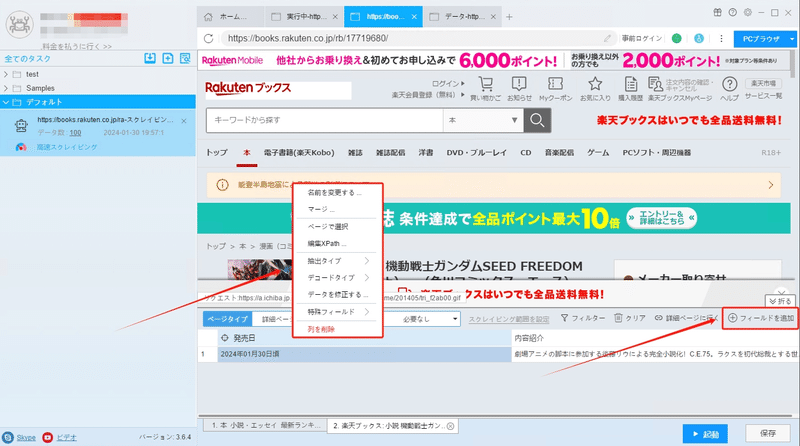Click the edit pencil icon in URL bar
Viewport: 800px width, 446px height.
coord(607,38)
